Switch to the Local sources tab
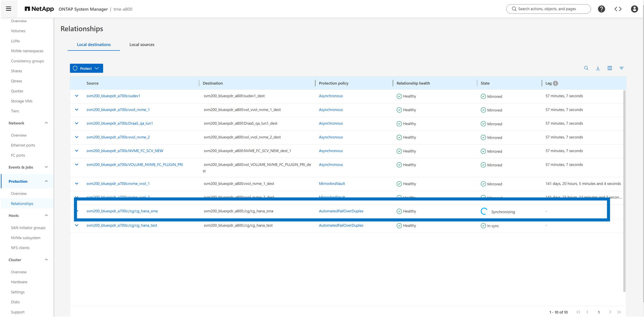 (x=142, y=44)
